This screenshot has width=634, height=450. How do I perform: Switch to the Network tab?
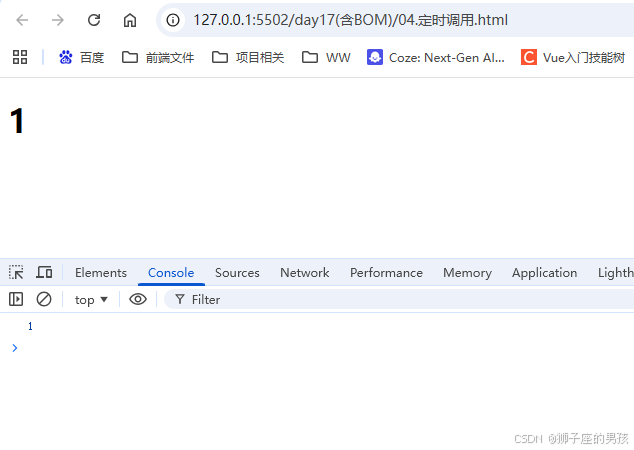point(305,273)
